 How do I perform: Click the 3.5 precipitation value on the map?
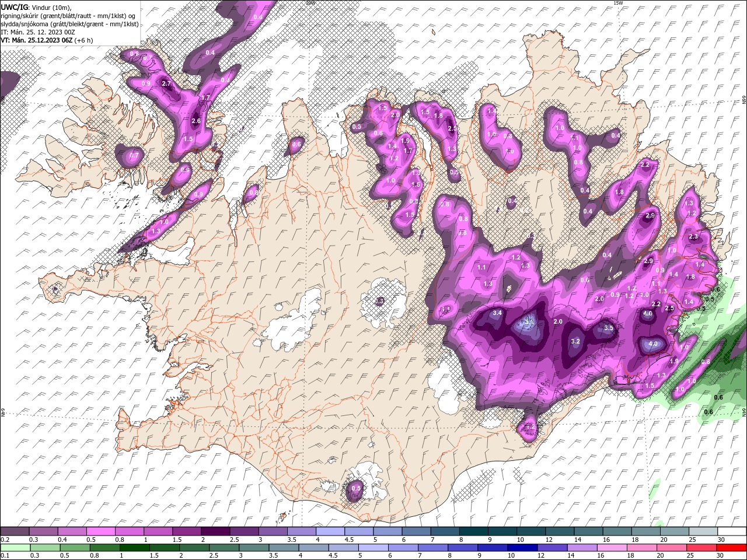(x=609, y=328)
